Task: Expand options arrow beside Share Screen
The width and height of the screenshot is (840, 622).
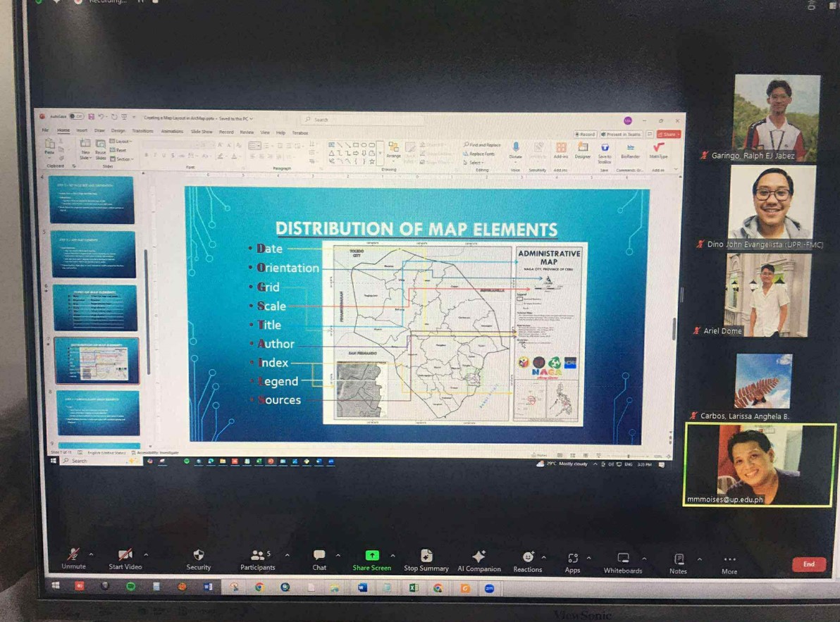Action: pyautogui.click(x=393, y=556)
